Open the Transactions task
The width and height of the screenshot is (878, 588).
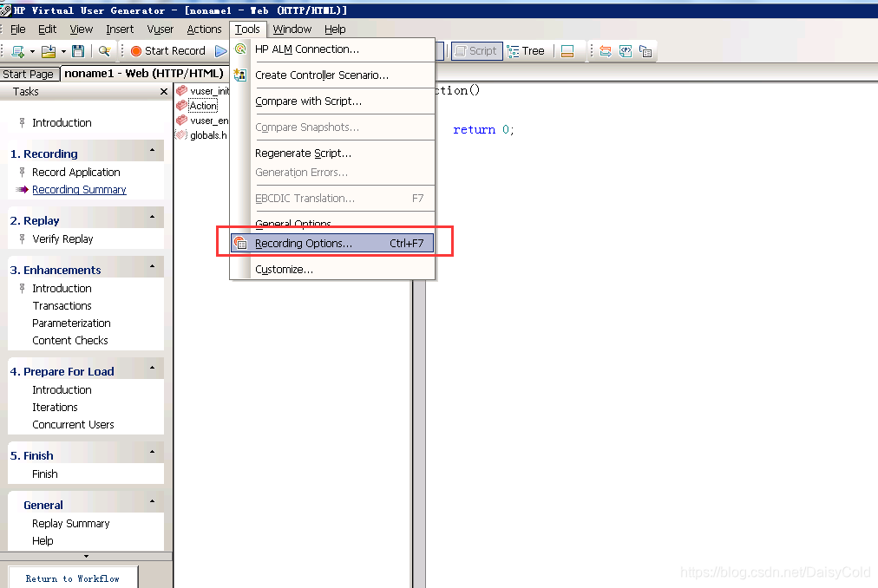(62, 306)
